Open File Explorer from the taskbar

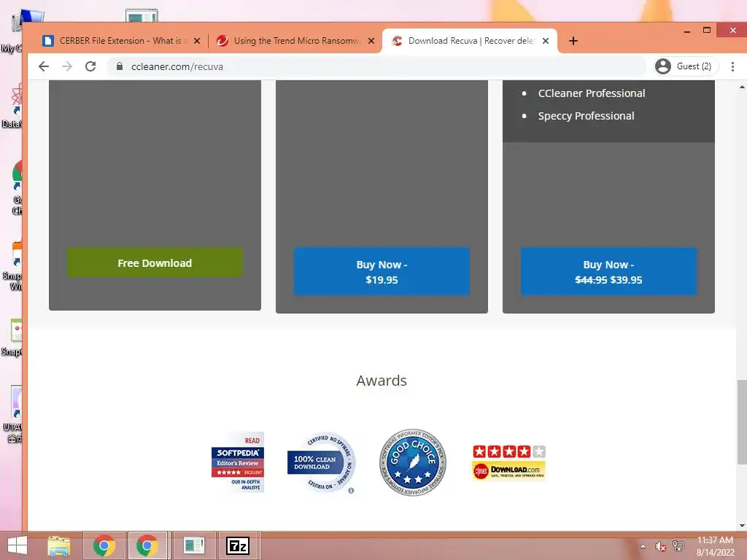point(59,545)
